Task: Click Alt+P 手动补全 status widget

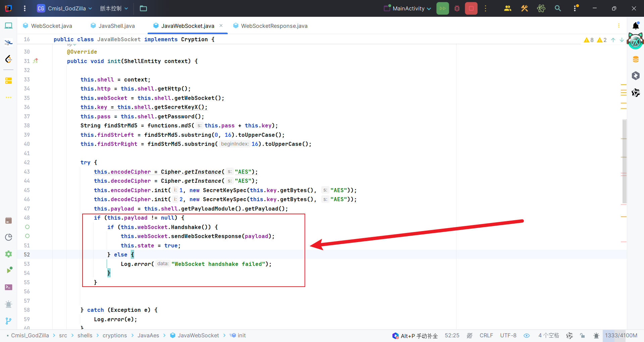Action: (415, 336)
